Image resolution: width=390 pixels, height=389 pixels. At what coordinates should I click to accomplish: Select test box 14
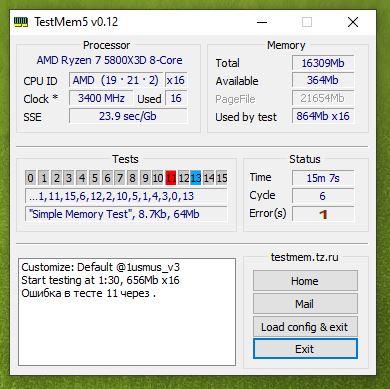pos(209,178)
